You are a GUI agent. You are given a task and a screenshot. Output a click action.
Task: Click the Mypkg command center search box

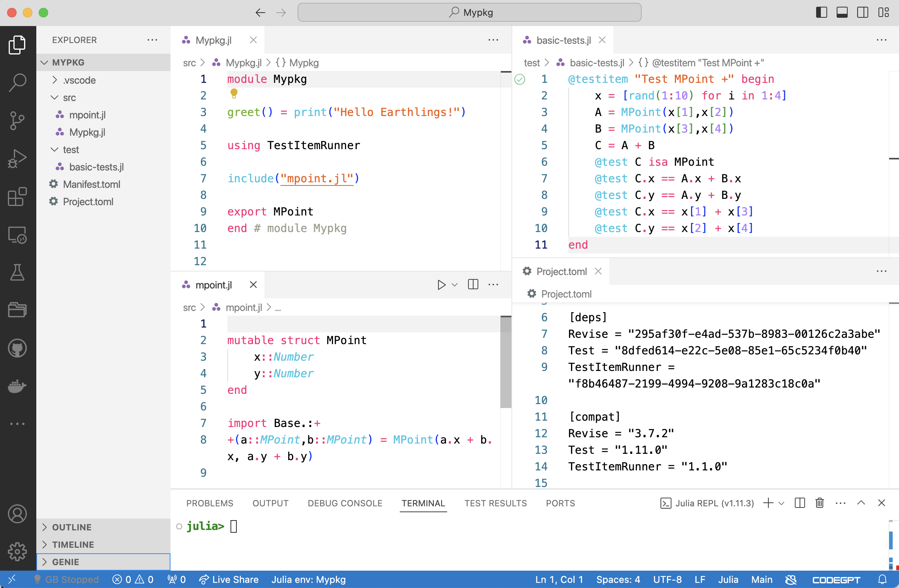(470, 13)
